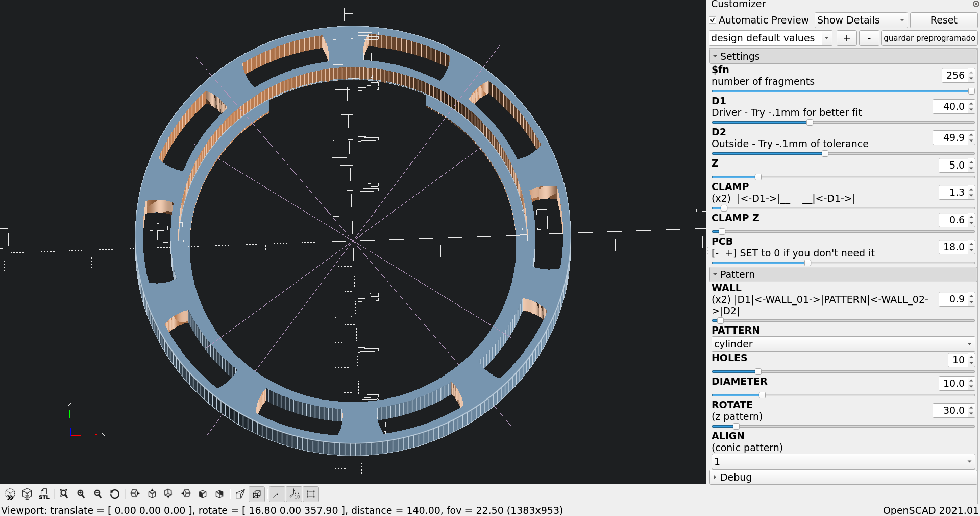Run Preview with the dashed cube icon

10,494
